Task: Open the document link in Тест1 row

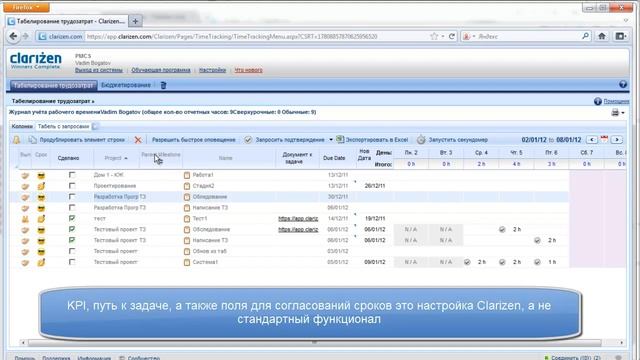Action: [x=298, y=219]
